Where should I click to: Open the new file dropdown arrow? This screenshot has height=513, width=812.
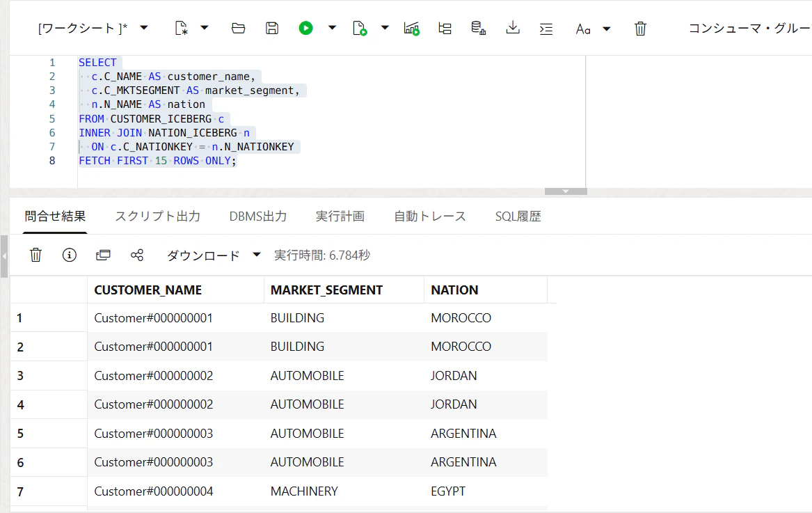coord(205,28)
